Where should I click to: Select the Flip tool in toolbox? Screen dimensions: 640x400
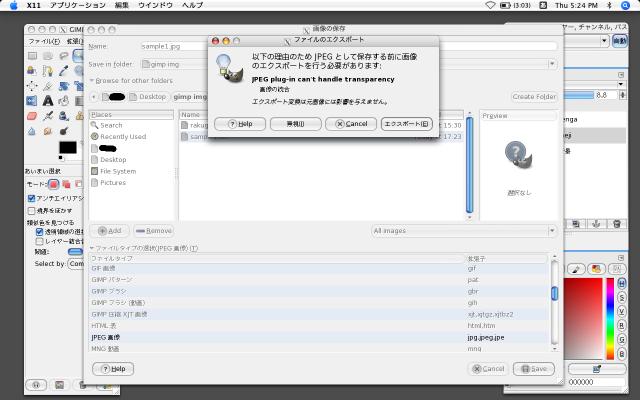[32, 100]
